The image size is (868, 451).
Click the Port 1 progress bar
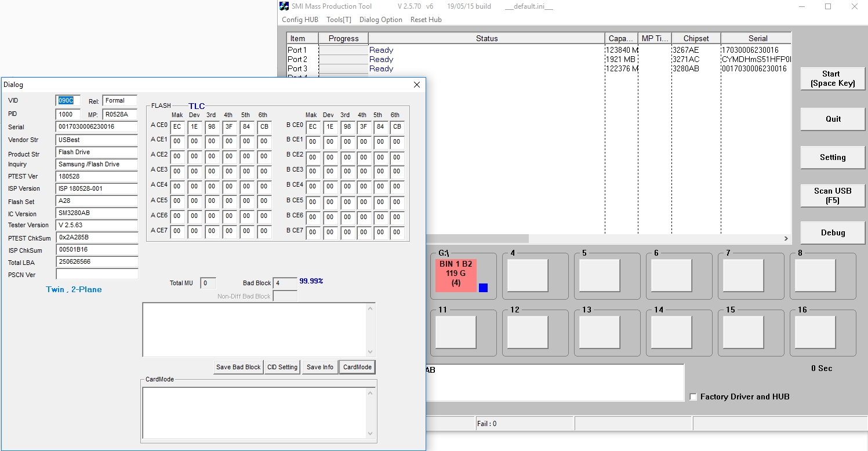(x=343, y=50)
